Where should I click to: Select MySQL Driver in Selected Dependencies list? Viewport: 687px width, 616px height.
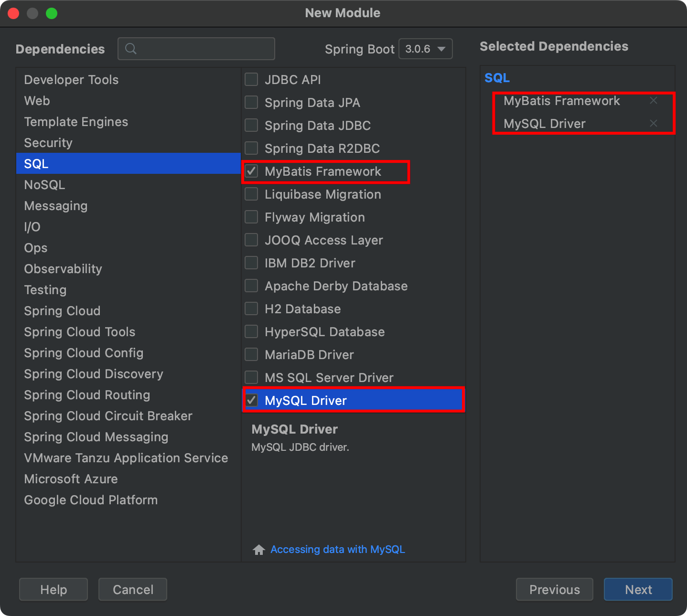pyautogui.click(x=545, y=124)
